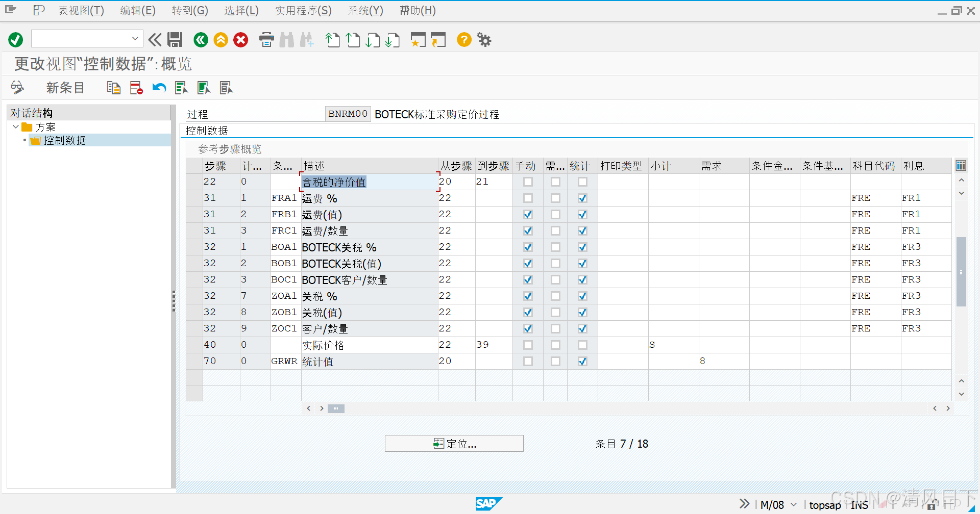Open Customize local layout gear icon

coord(484,40)
